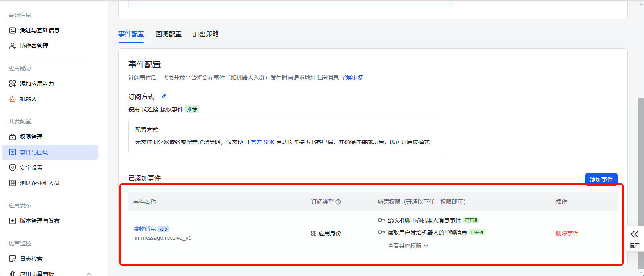Click the 安全设置 shield icon
Viewport: 644px width, 276px height.
[13, 168]
